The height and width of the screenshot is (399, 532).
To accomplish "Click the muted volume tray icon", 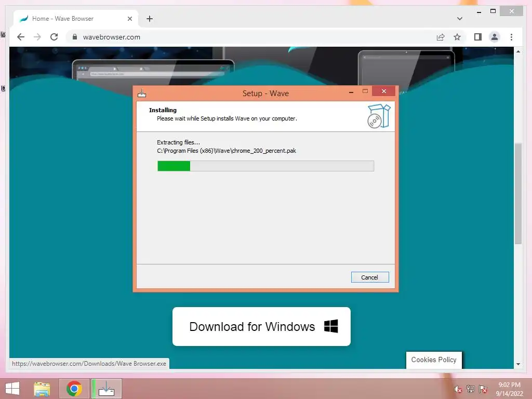I will tap(458, 389).
